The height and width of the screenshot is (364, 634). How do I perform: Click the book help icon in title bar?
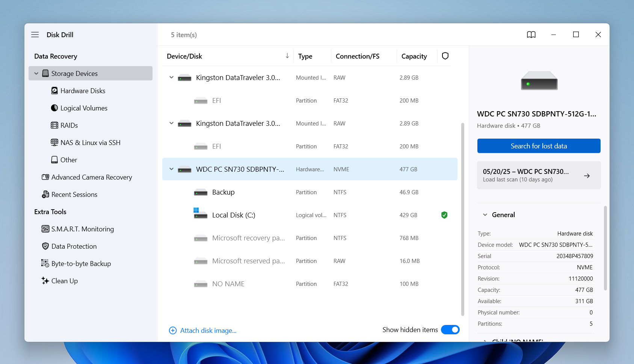(x=531, y=35)
